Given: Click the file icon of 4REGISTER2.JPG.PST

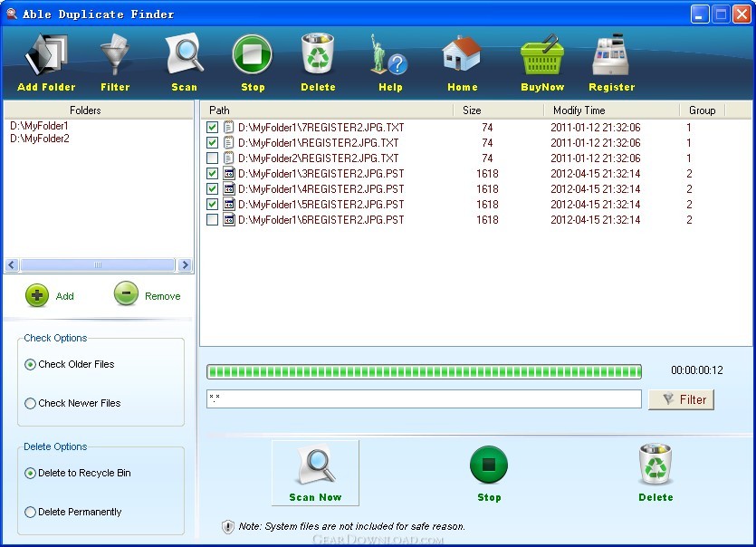Looking at the screenshot, I should [x=229, y=189].
